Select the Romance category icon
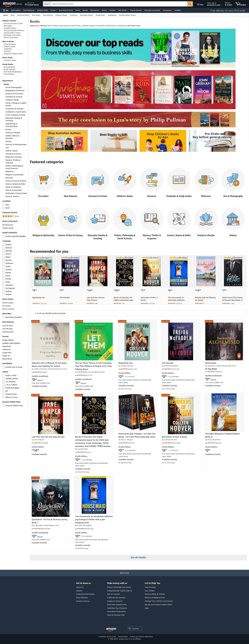Screen dimensions: 249x644 [152, 180]
